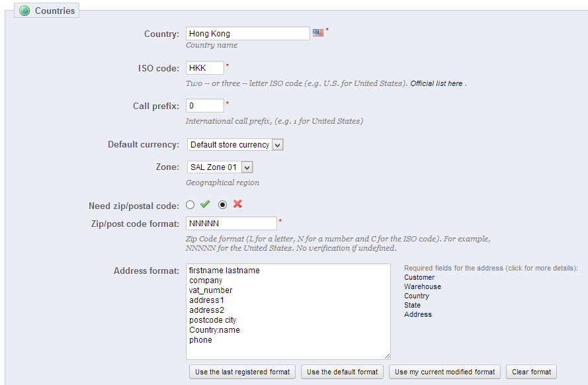The width and height of the screenshot is (588, 385).
Task: Open Warehouse required fields details
Action: 422,286
